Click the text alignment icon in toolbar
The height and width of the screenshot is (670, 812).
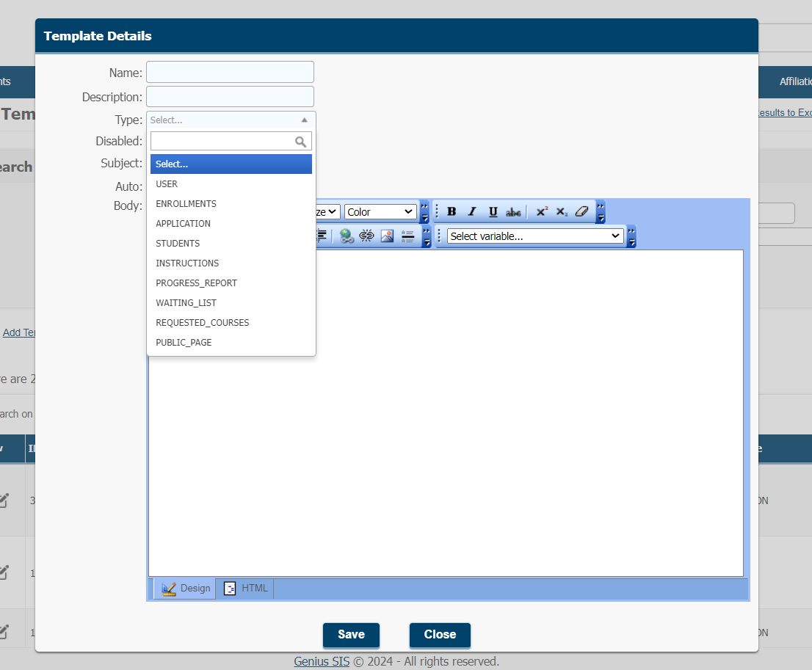[321, 236]
